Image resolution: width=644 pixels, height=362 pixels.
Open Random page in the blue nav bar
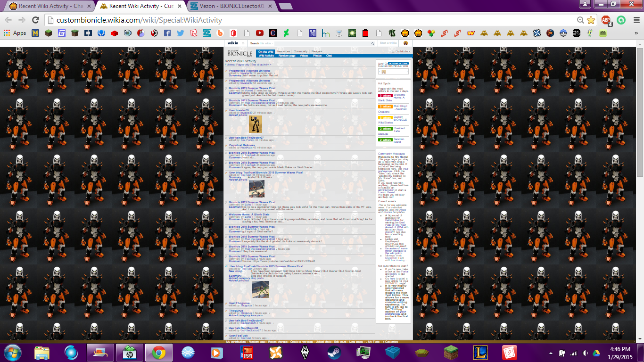coord(287,56)
